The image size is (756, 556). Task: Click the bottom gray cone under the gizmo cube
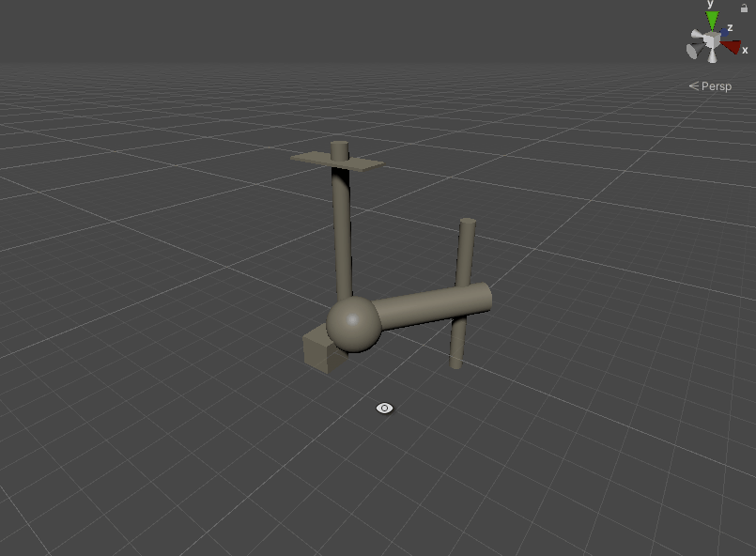coord(713,56)
